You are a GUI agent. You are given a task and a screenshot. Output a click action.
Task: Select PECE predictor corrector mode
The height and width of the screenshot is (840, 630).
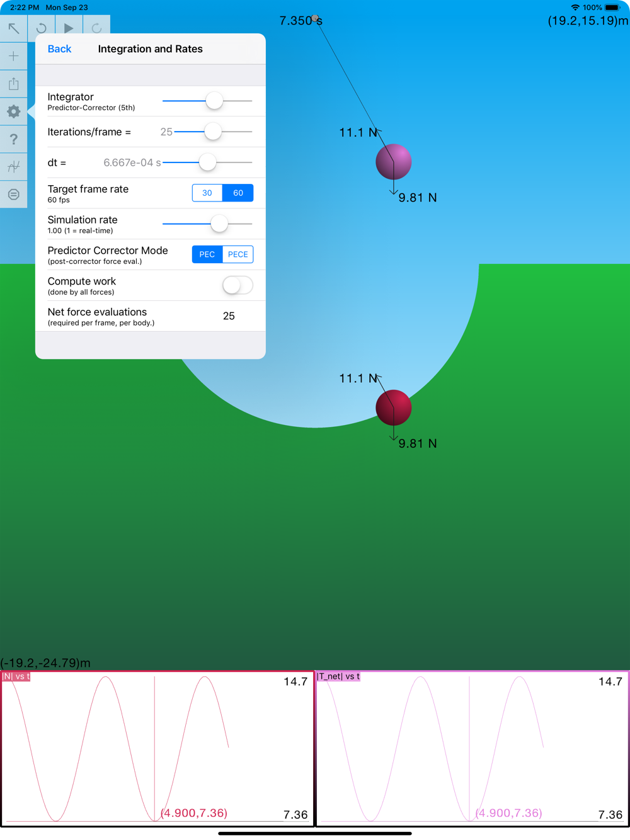(238, 254)
